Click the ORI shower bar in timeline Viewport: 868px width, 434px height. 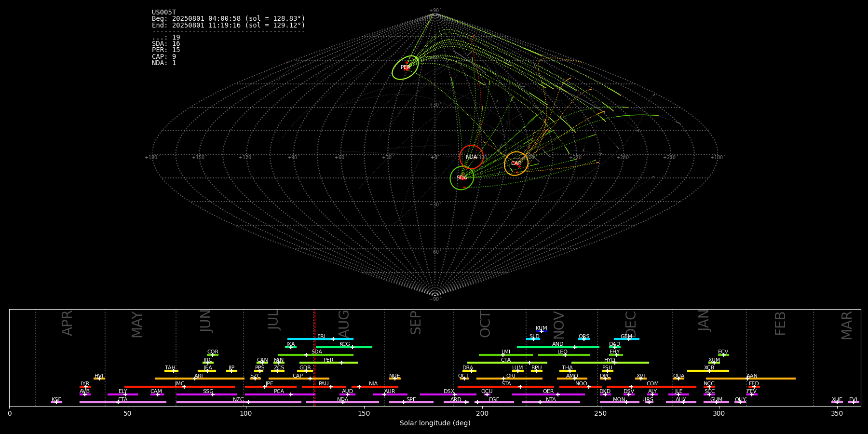(x=509, y=379)
